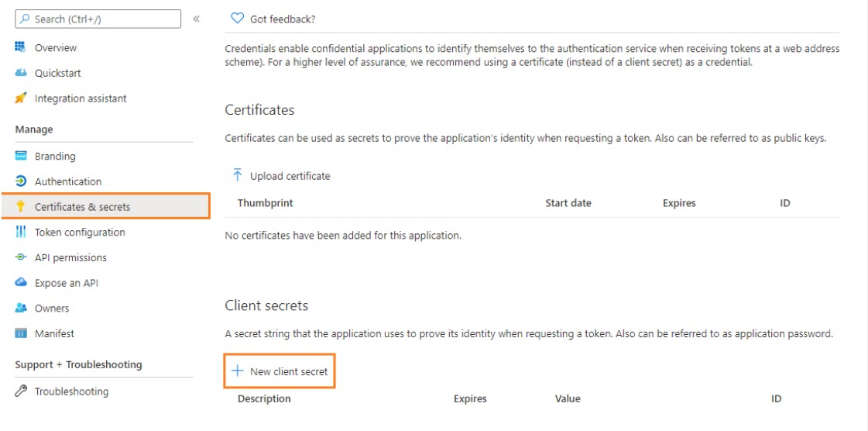Click the Owners people icon
Image resolution: width=868 pixels, height=431 pixels.
click(21, 309)
